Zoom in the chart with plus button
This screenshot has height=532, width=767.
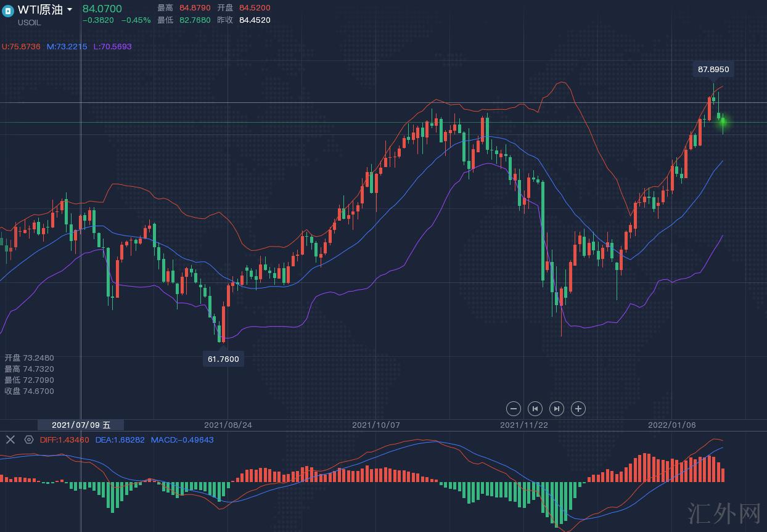point(578,409)
